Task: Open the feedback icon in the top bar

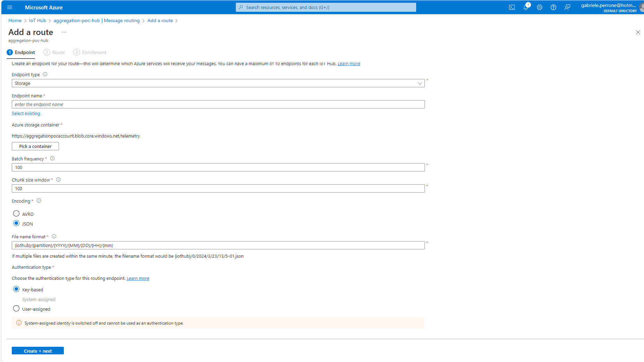Action: click(x=567, y=7)
